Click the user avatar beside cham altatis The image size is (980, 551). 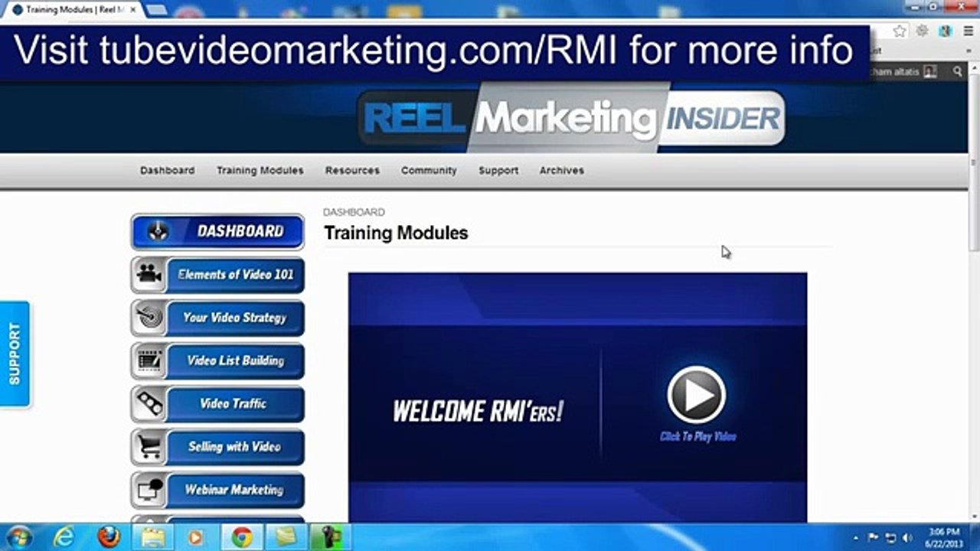pos(930,71)
